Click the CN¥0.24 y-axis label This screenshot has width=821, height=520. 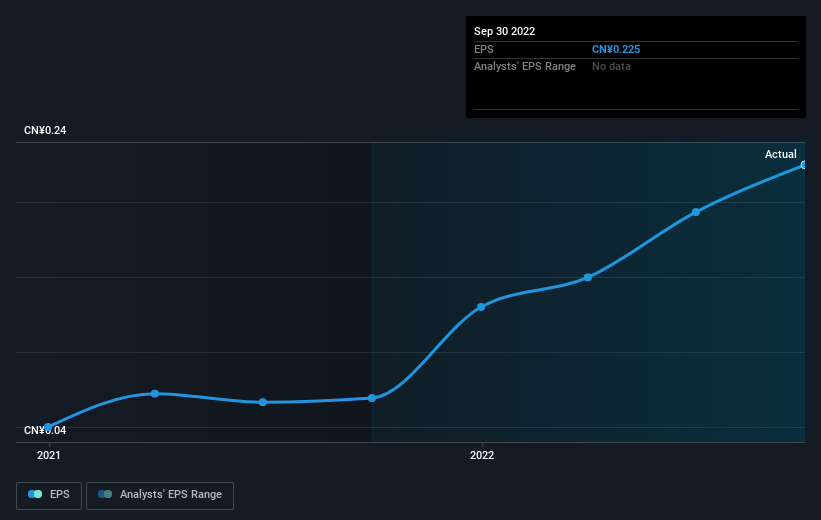(x=45, y=130)
